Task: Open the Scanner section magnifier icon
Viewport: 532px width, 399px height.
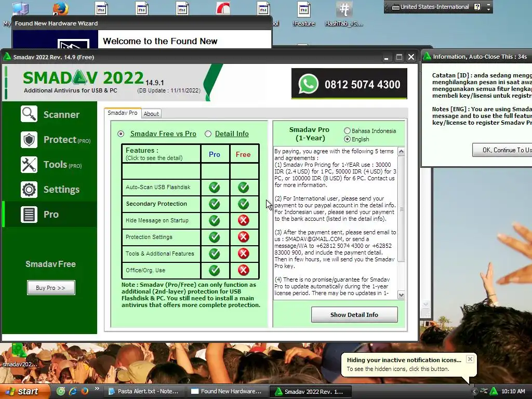Action: tap(29, 114)
